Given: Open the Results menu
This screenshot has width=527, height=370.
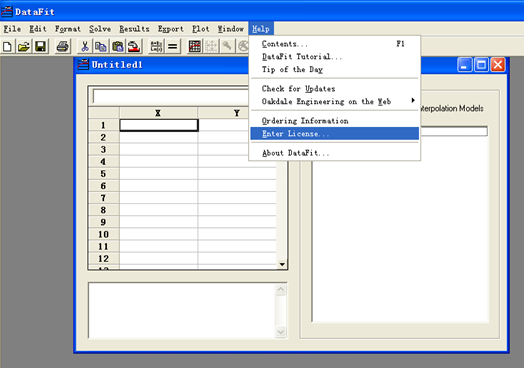Looking at the screenshot, I should point(134,29).
